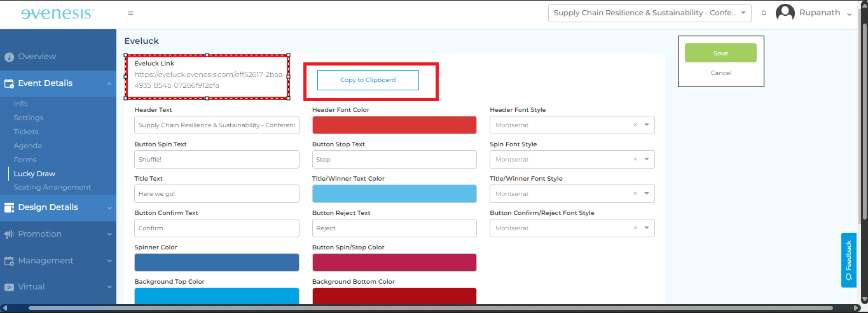Open the Forms submenu item
Screen dimensions: 868x313
25,160
